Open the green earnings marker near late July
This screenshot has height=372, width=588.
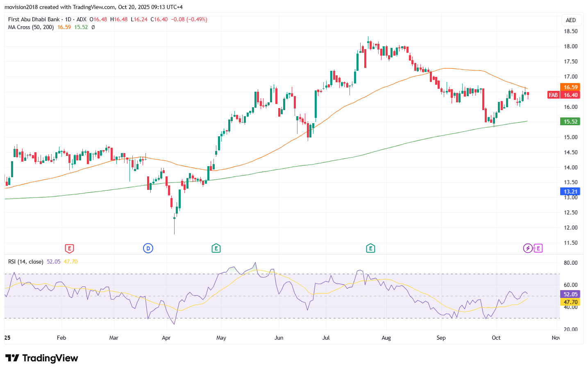pos(370,248)
